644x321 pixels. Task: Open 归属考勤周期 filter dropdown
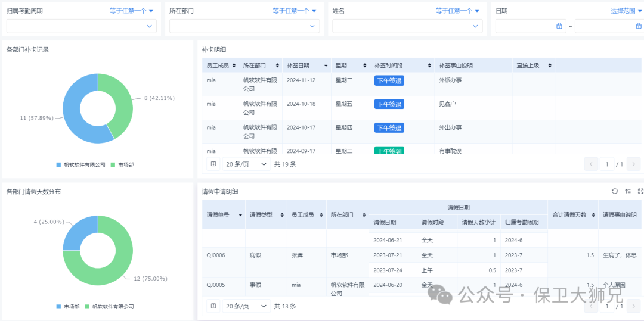pyautogui.click(x=81, y=26)
